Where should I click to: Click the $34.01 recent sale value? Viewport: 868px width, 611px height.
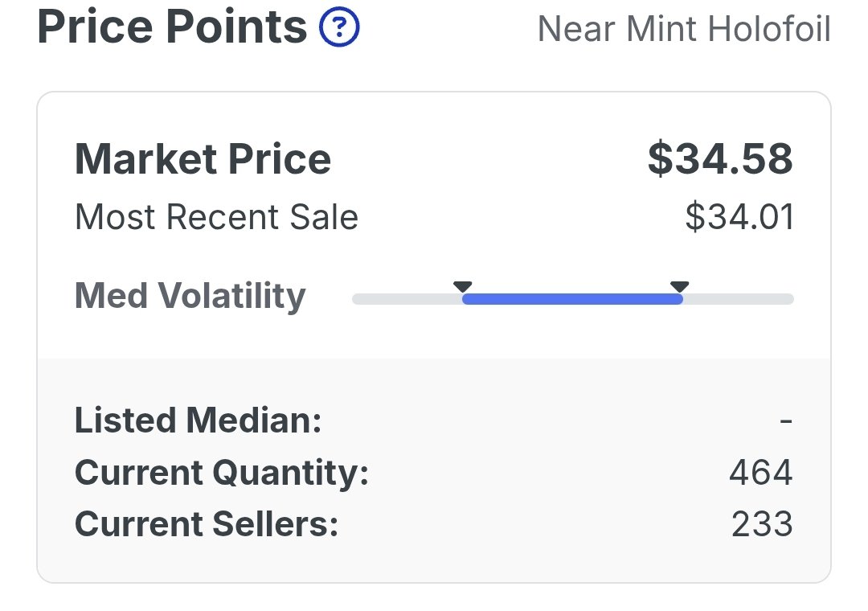[x=739, y=216]
